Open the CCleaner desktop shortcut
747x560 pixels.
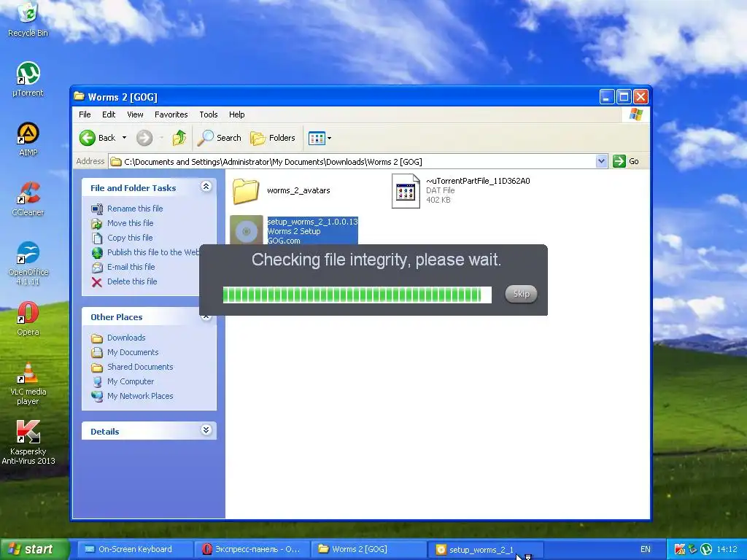(28, 199)
